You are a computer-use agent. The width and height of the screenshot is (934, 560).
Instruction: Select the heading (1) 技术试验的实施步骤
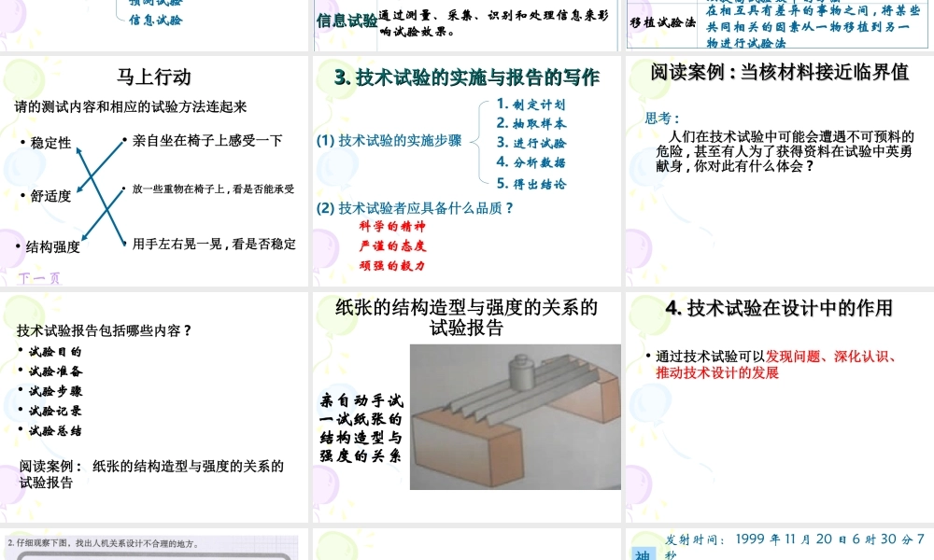coord(389,140)
